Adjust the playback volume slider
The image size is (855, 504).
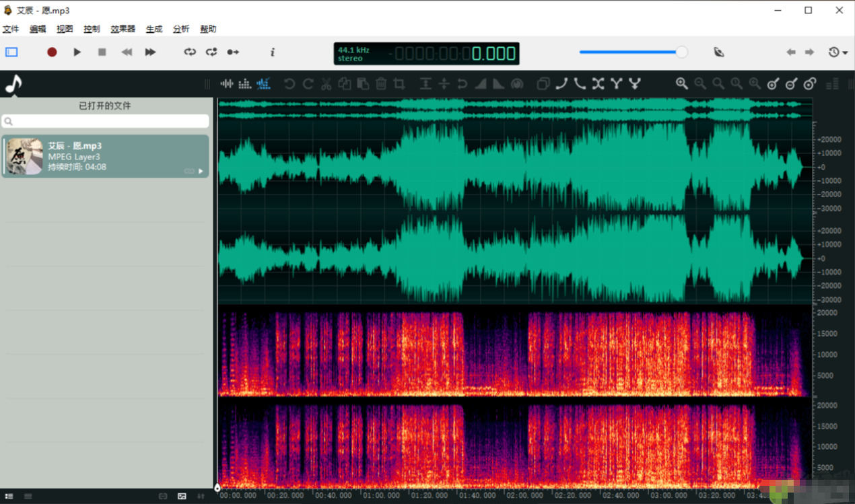[x=633, y=52]
